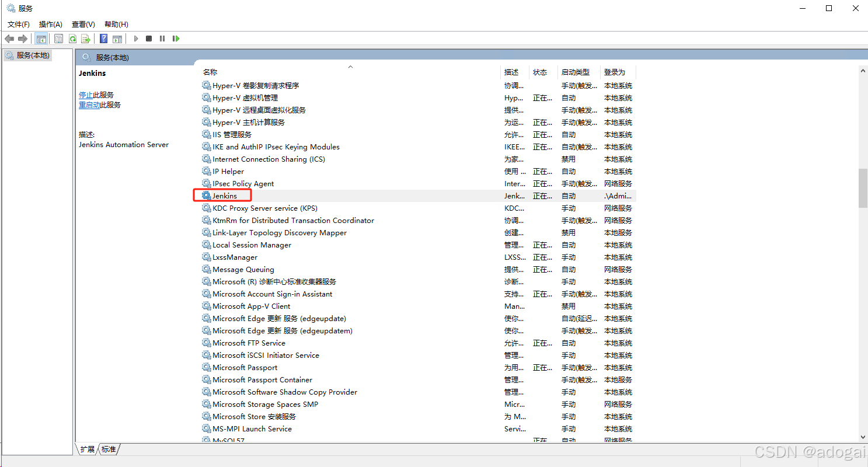Select Microsoft Edge 更新 服务 (edgeupdatem) row
Viewport: 868px width, 467px height.
point(418,330)
